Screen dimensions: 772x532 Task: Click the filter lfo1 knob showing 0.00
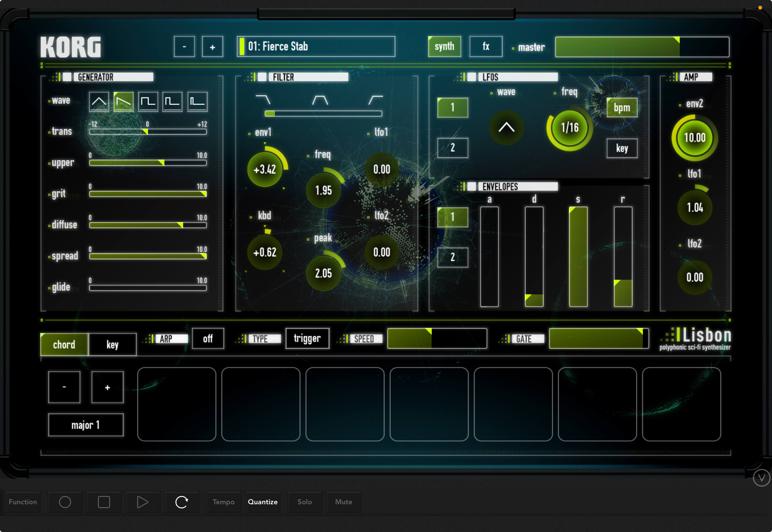point(382,169)
